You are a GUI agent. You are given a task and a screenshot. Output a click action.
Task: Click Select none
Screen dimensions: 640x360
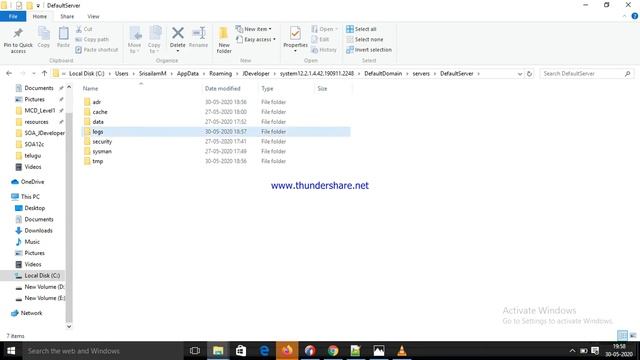pyautogui.click(x=364, y=40)
